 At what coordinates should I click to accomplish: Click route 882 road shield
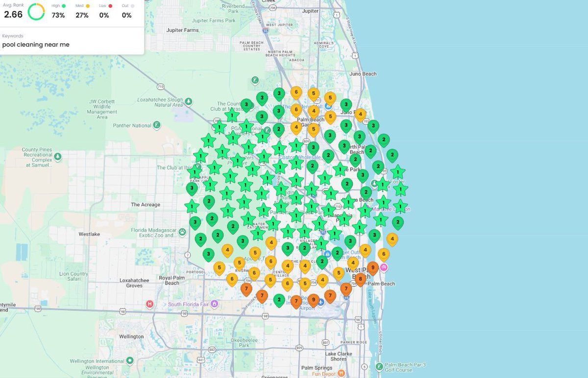(212, 350)
